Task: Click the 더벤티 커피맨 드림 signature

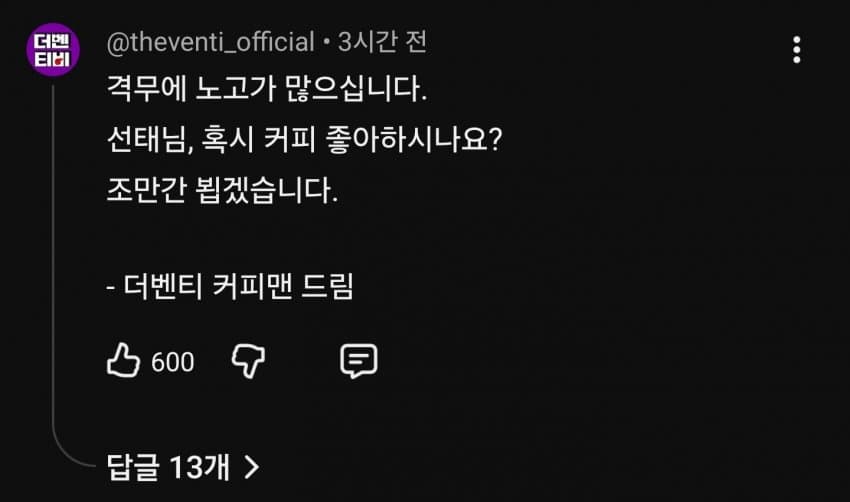Action: click(230, 289)
